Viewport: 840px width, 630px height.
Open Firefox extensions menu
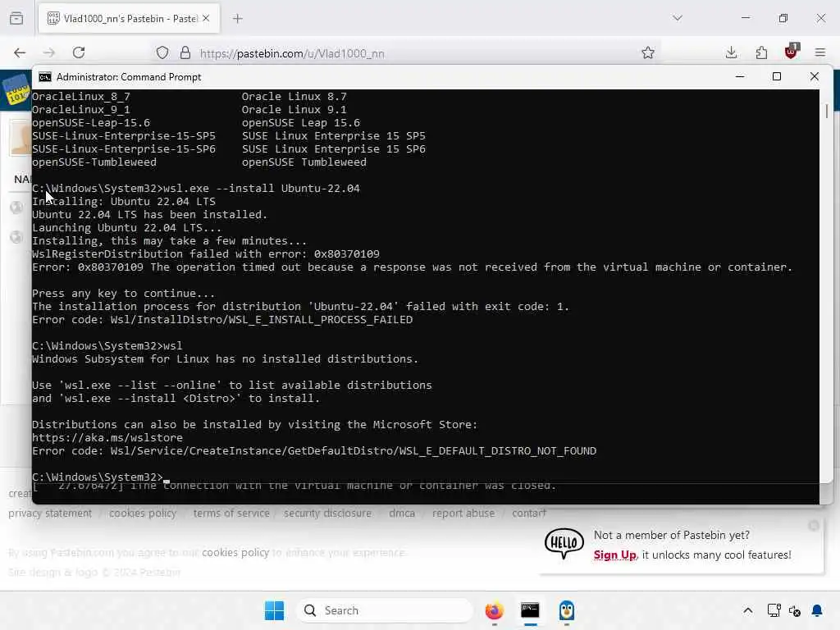[761, 52]
